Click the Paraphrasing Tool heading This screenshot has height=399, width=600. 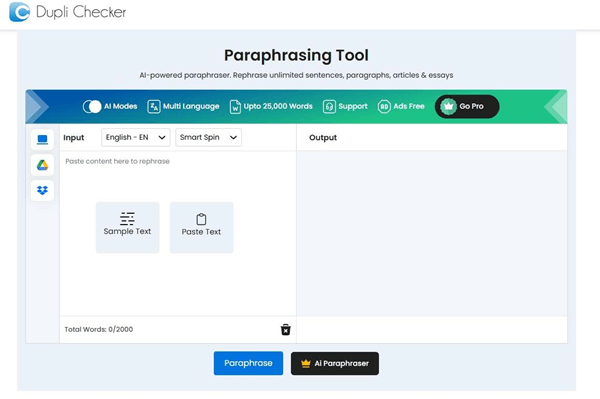[x=296, y=55]
